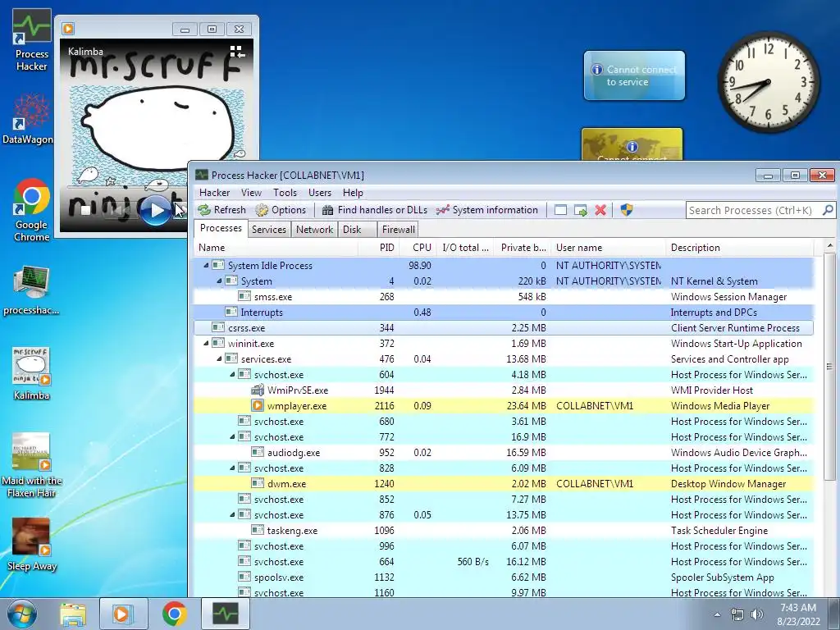Click the network tray icon
Image resolution: width=840 pixels, height=630 pixels.
tap(737, 614)
